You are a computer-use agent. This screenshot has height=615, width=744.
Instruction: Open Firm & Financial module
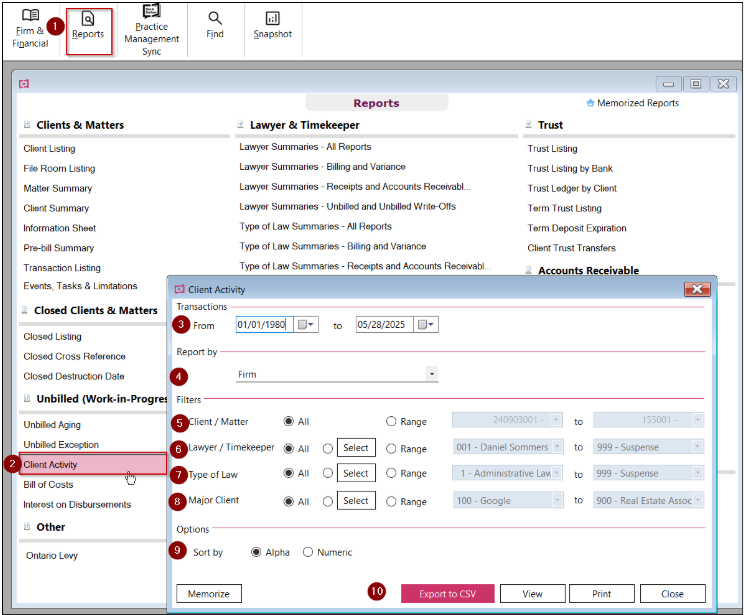[30, 28]
